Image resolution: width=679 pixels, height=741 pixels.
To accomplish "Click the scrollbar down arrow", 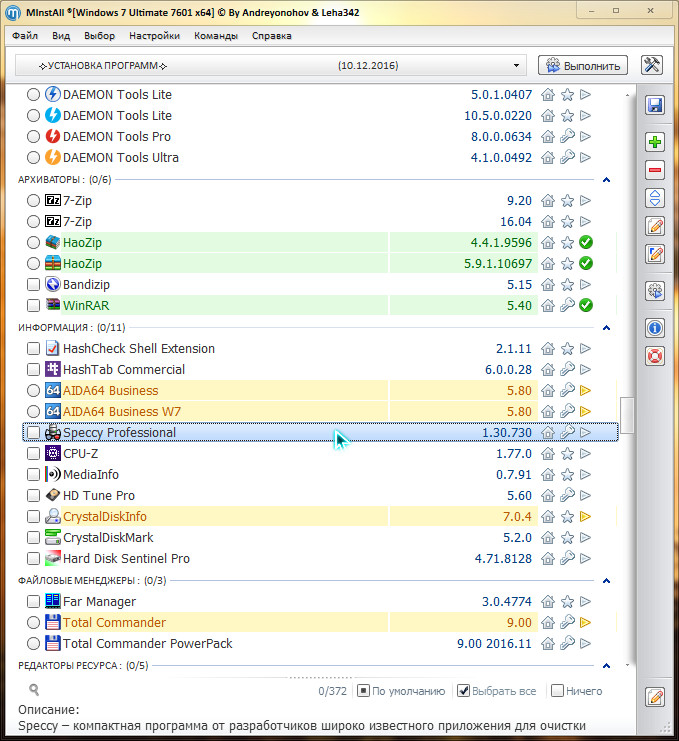I will coord(627,665).
